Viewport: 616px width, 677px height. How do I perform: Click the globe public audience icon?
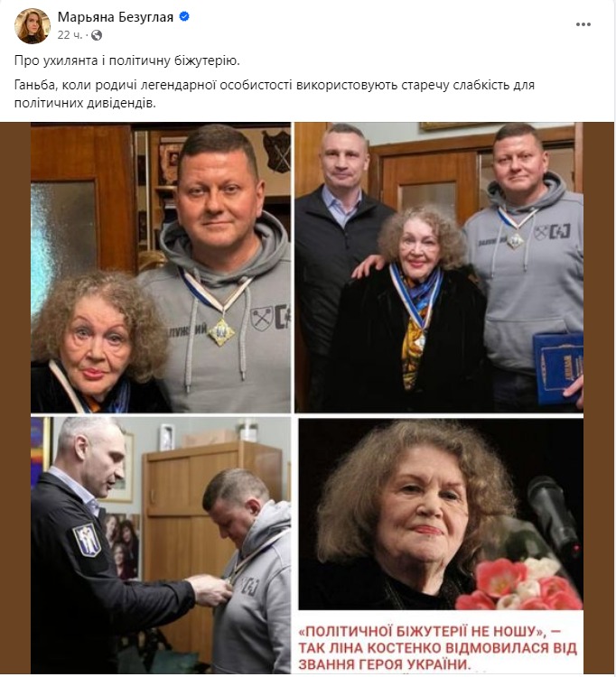[x=97, y=35]
